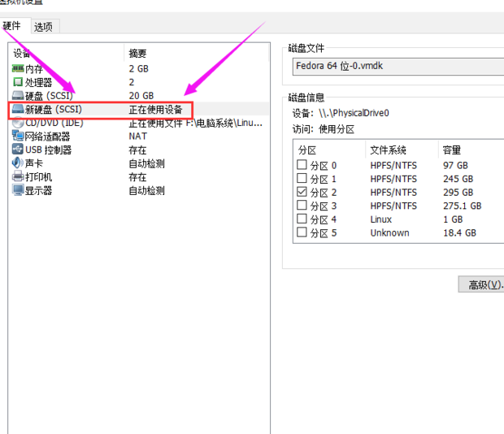Click the 新硬盘 (SCSI) drive icon
504x434 pixels.
click(18, 109)
